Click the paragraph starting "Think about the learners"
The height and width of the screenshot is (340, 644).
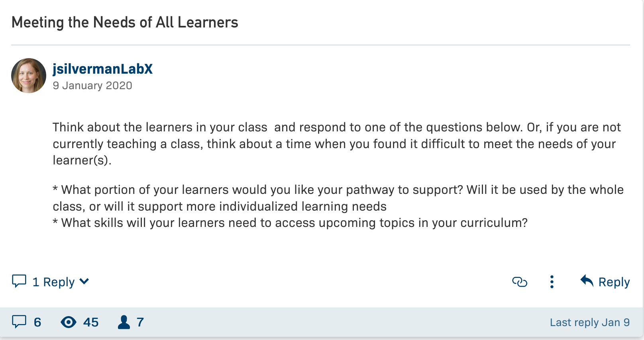tap(337, 143)
